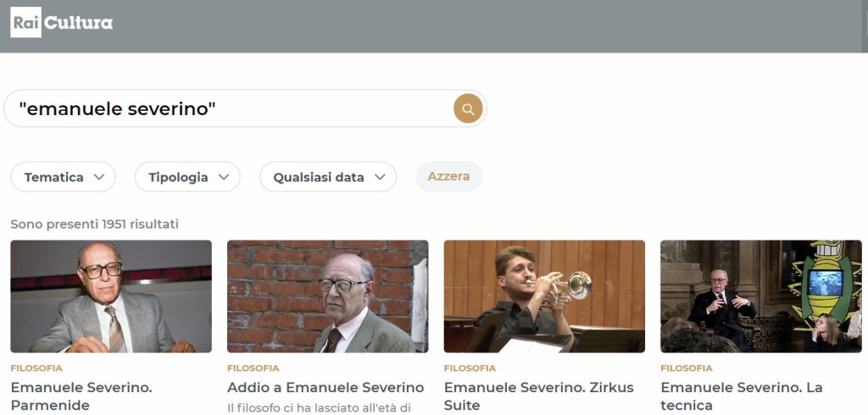The height and width of the screenshot is (415, 868).
Task: Click the Rai Cultura logo
Action: point(61,22)
